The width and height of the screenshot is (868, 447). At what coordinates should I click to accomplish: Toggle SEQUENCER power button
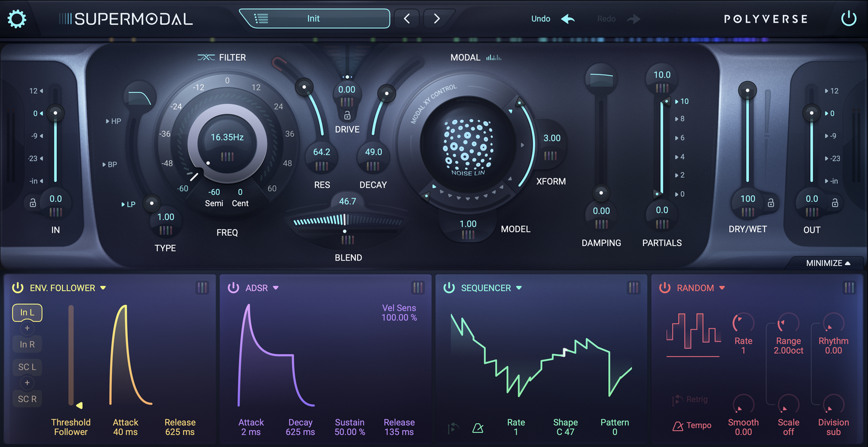click(x=449, y=288)
